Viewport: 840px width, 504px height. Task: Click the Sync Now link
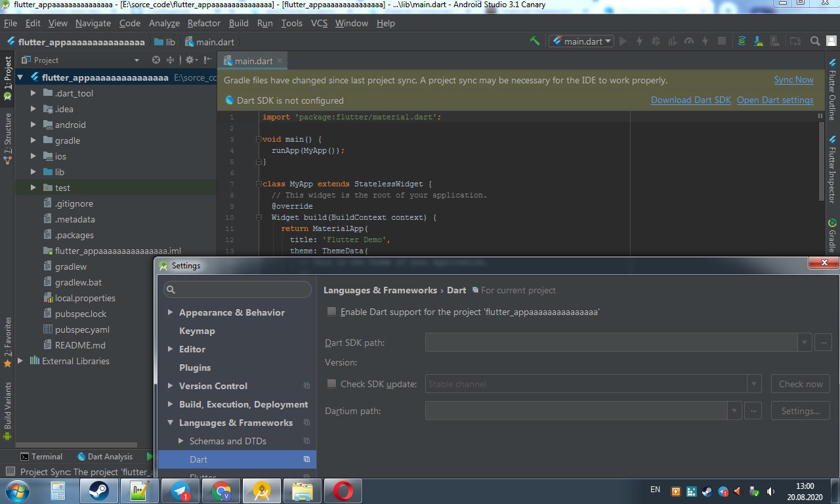point(793,80)
